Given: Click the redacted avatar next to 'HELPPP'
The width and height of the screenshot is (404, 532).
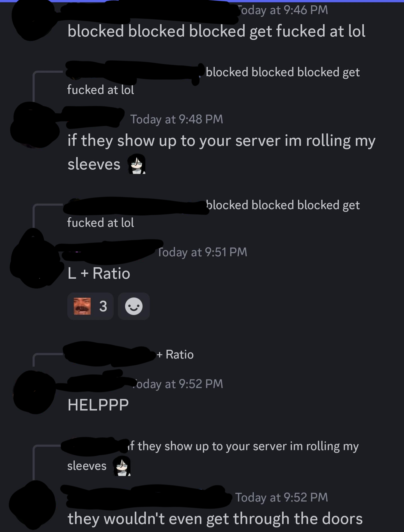Looking at the screenshot, I should 35,392.
